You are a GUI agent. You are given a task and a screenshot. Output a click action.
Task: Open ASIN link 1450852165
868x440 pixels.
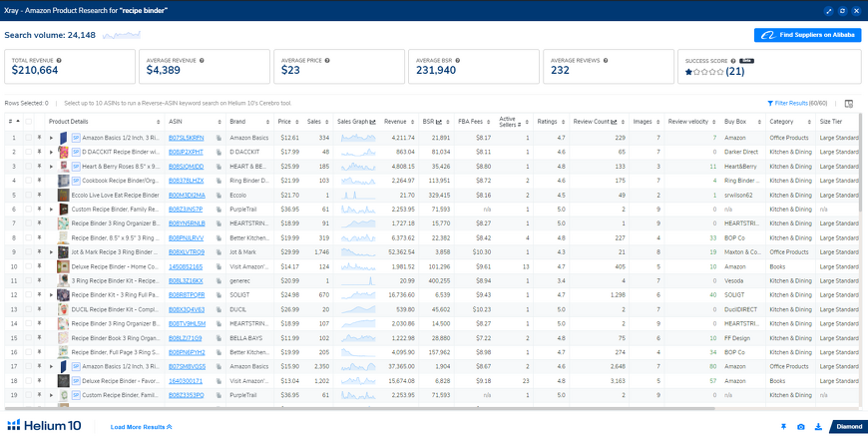pyautogui.click(x=186, y=266)
